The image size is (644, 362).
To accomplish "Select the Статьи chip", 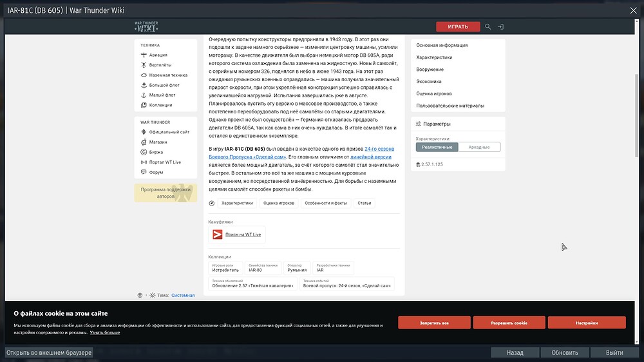I will click(x=365, y=203).
